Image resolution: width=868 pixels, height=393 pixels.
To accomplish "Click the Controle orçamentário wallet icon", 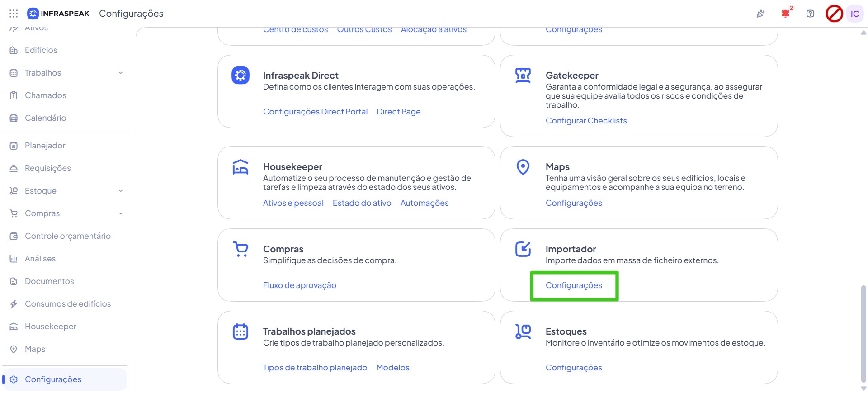I will click(x=14, y=236).
